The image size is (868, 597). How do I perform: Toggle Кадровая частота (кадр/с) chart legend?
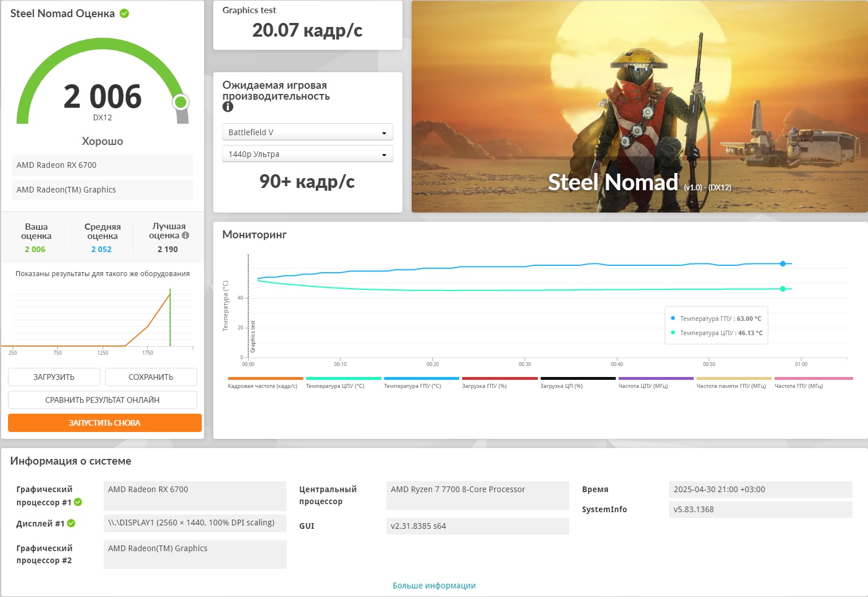click(x=265, y=383)
